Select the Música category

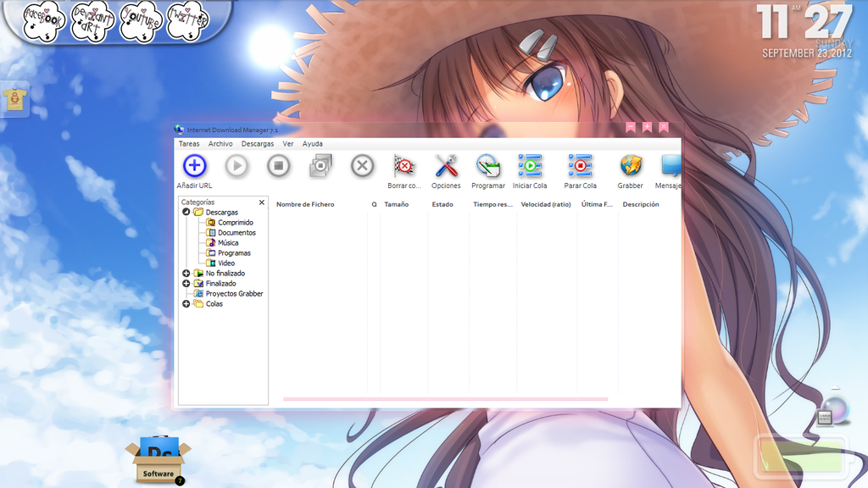pos(228,243)
